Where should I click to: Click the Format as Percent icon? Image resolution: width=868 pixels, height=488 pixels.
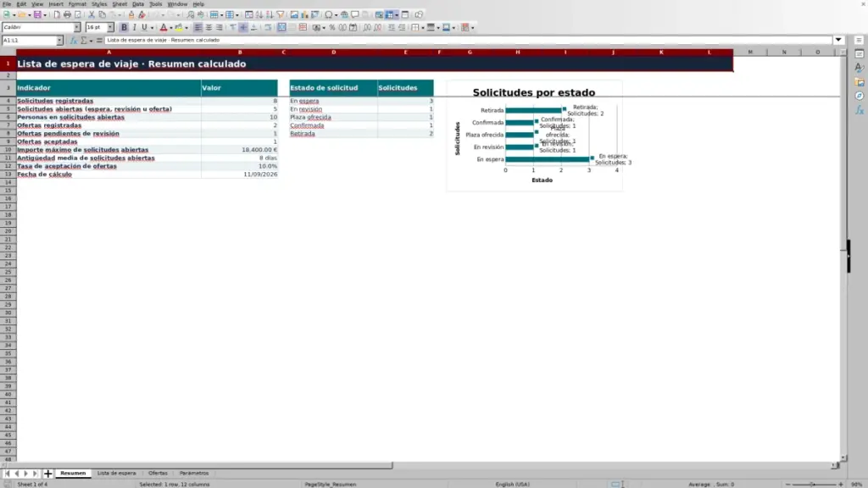coord(332,28)
